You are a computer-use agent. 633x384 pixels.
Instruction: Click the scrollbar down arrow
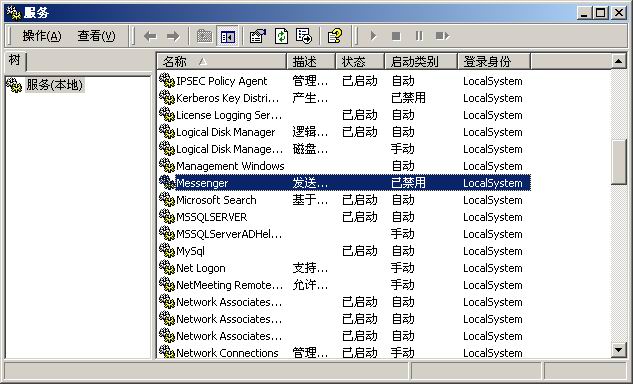[x=619, y=350]
